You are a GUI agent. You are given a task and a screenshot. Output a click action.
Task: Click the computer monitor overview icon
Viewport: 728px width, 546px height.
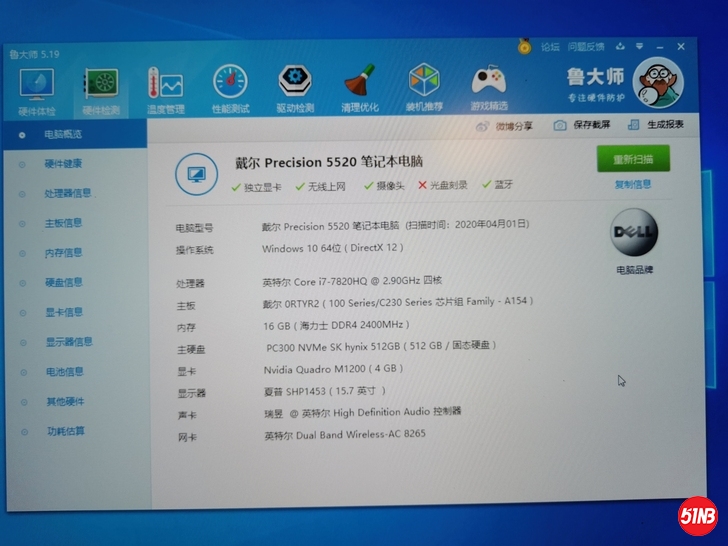pos(196,174)
